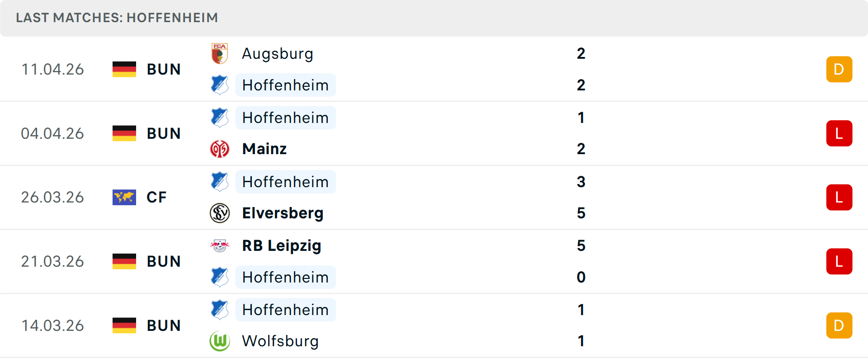This screenshot has width=868, height=358.
Task: Select the CF competition label
Action: coord(156,197)
